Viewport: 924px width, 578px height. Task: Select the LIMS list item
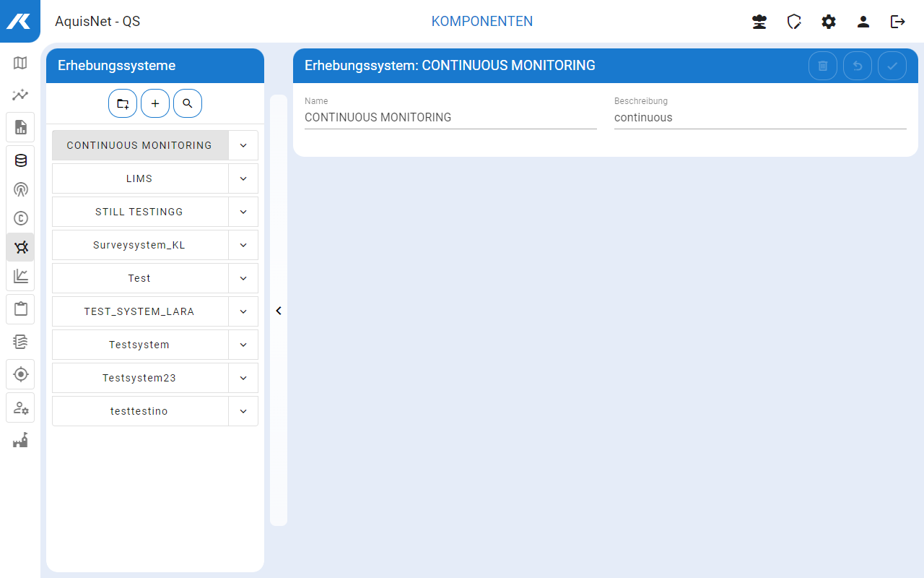[x=140, y=178]
